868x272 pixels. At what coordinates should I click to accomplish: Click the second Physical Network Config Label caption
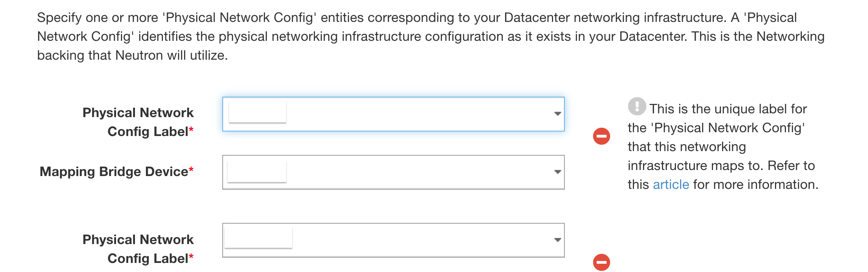138,249
